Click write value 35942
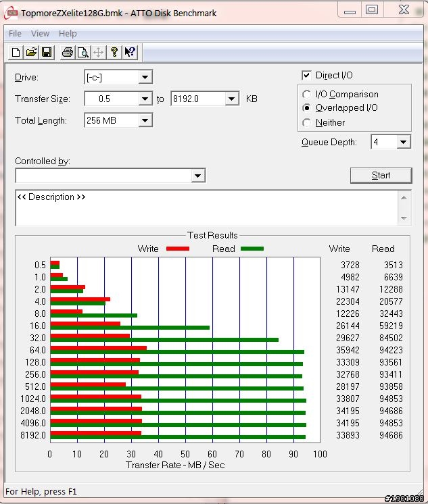The height and width of the screenshot is (504, 428). (x=348, y=350)
